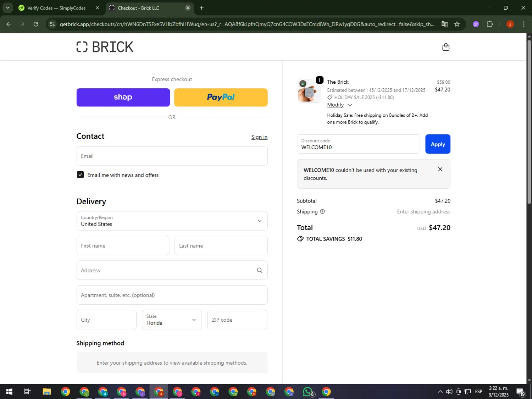Screen dimensions: 532x399
Task: Click the taskbar clock 2:22 a. m.
Action: pyautogui.click(x=498, y=392)
